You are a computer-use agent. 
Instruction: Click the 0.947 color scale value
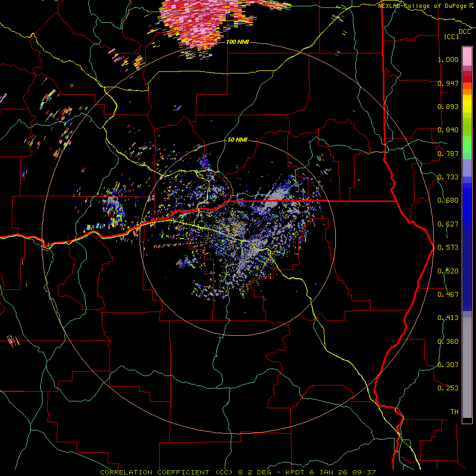click(448, 83)
